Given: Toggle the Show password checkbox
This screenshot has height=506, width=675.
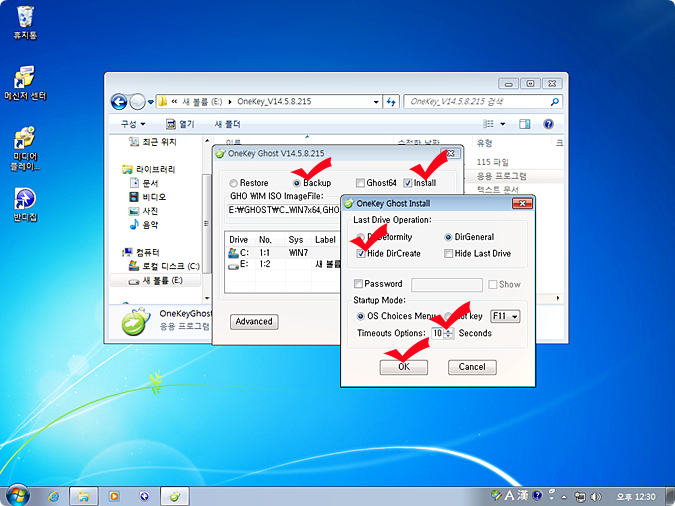Looking at the screenshot, I should [493, 284].
